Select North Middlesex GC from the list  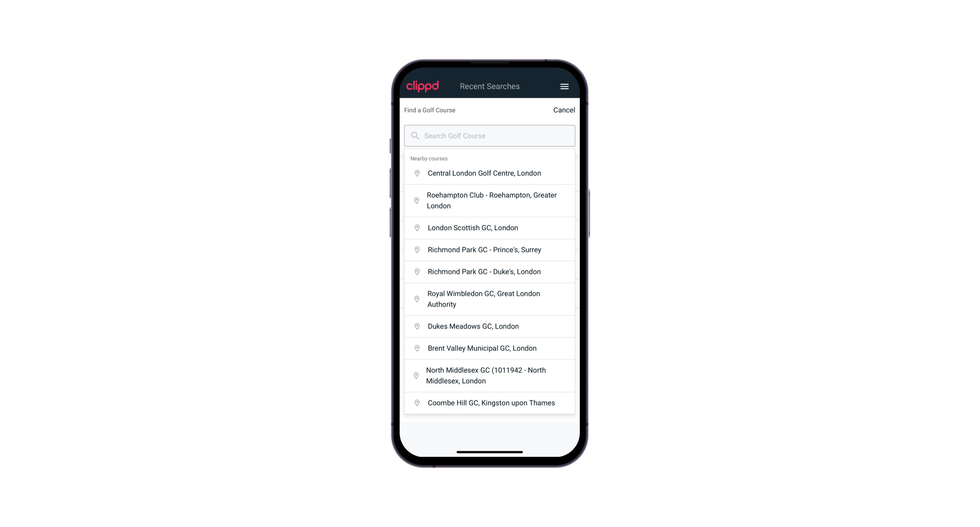[x=489, y=376]
